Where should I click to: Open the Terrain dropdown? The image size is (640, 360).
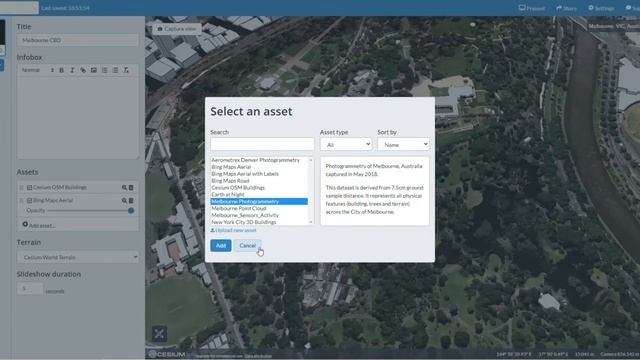pyautogui.click(x=78, y=257)
